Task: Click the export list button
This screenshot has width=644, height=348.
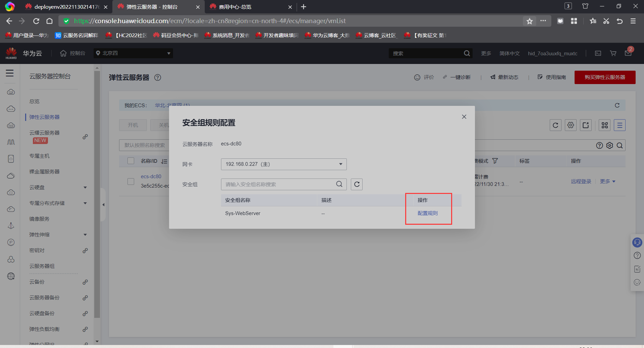Action: pos(586,125)
